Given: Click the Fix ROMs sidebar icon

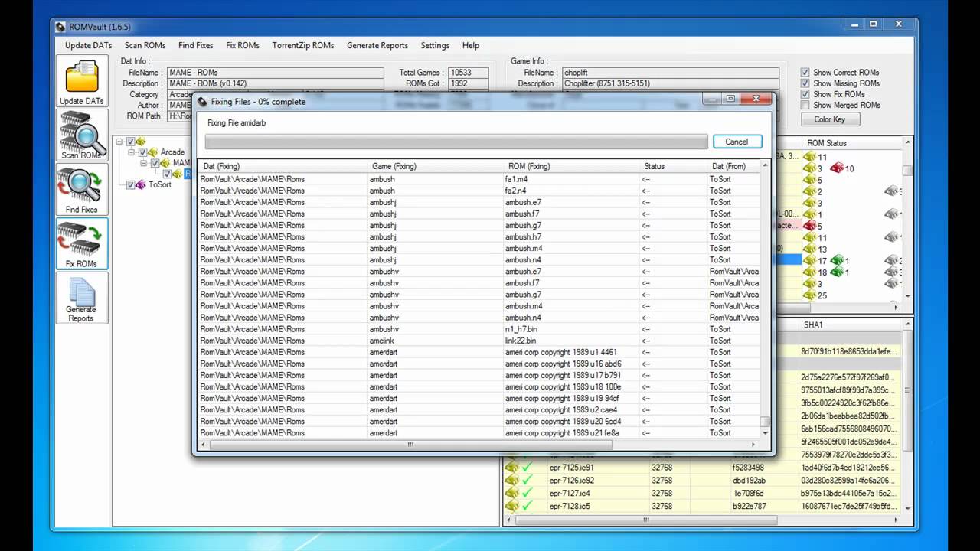Looking at the screenshot, I should pos(82,243).
